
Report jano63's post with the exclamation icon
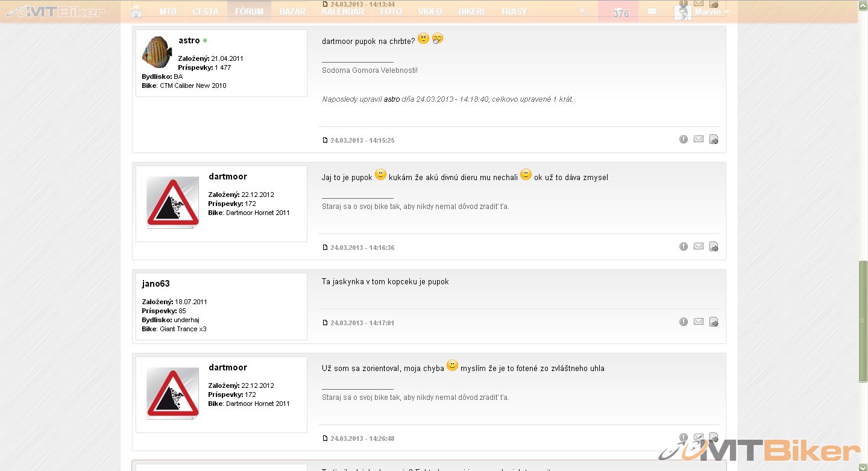click(684, 322)
